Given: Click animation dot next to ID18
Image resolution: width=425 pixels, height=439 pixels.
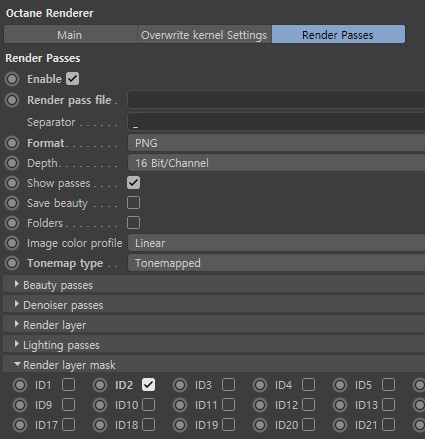Looking at the screenshot, I should 100,425.
